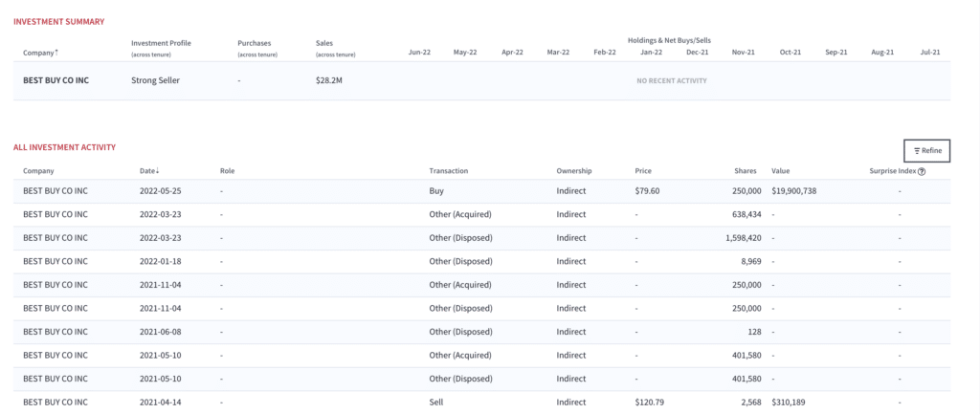Image resolution: width=980 pixels, height=414 pixels.
Task: Click the Value column header
Action: point(780,170)
